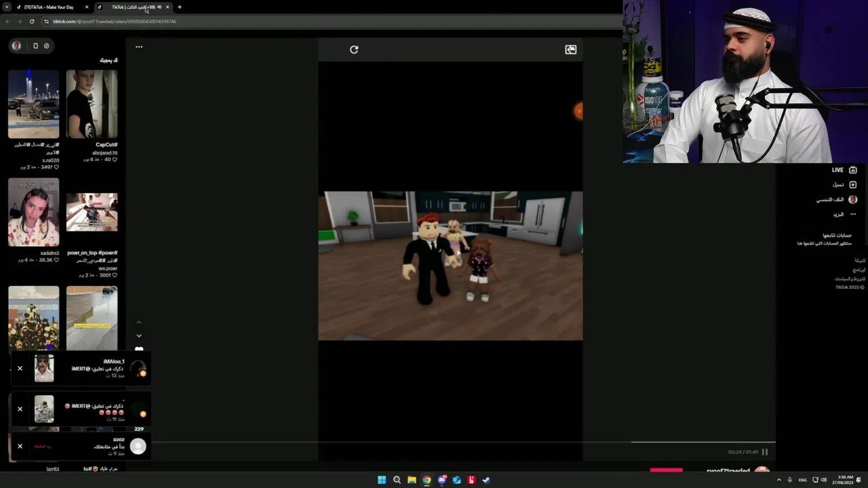Pause the video using pause control
This screenshot has height=488, width=868.
(765, 451)
